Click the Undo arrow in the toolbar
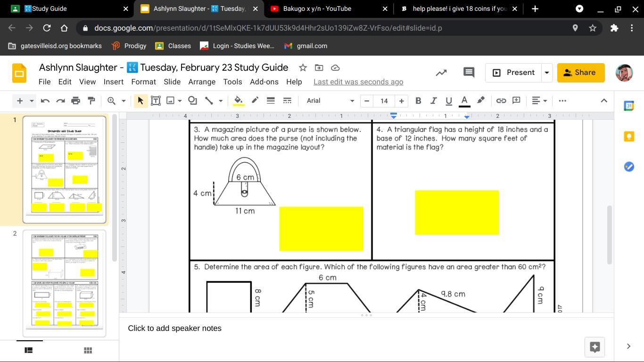This screenshot has width=644, height=362. (45, 100)
